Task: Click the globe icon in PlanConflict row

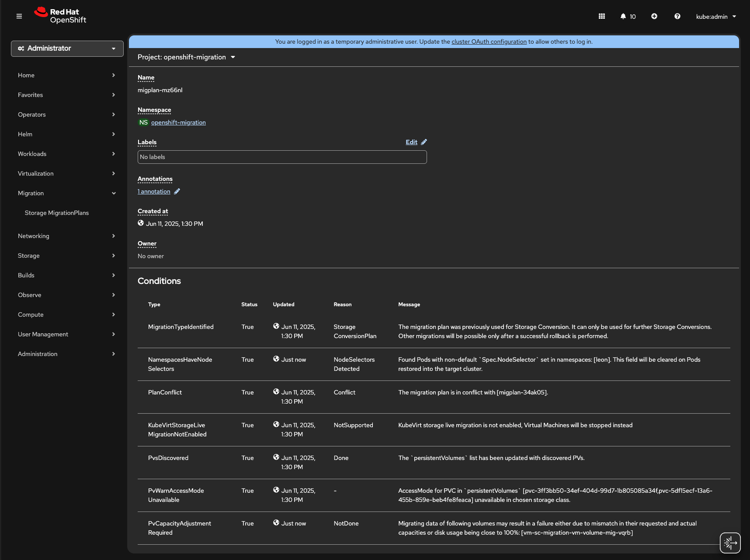Action: click(276, 391)
